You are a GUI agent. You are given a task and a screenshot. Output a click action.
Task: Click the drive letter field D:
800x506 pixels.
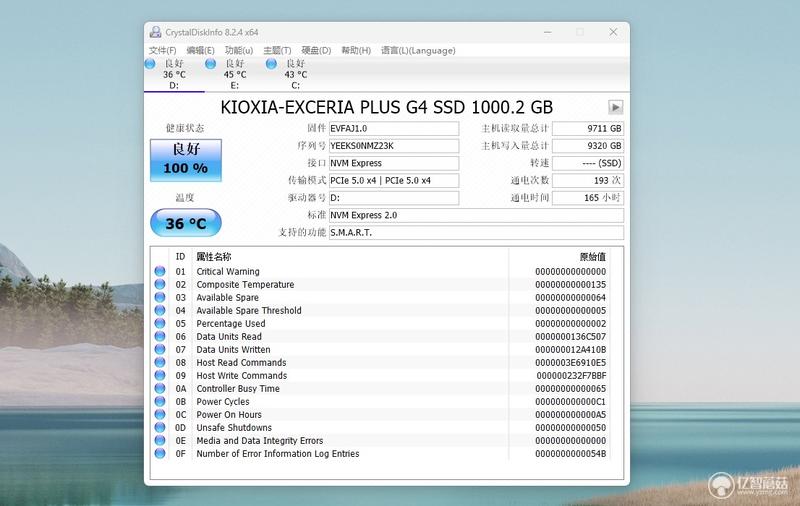click(x=394, y=198)
